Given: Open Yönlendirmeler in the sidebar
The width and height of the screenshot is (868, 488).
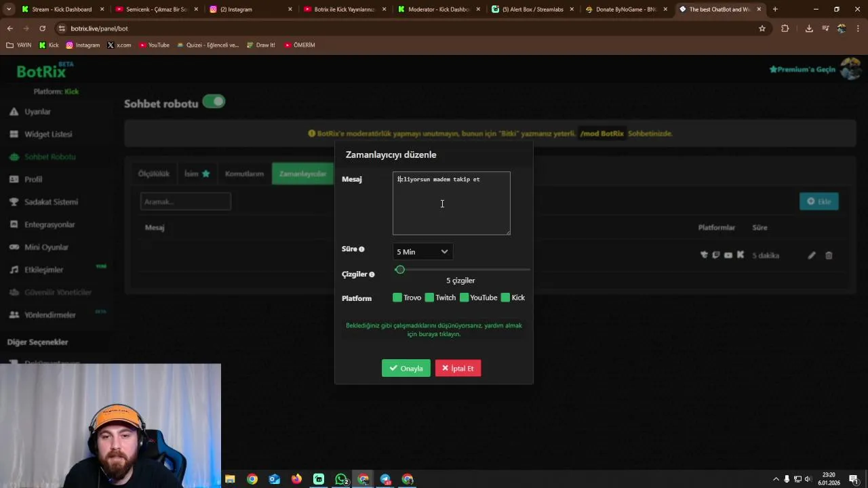Looking at the screenshot, I should [50, 315].
